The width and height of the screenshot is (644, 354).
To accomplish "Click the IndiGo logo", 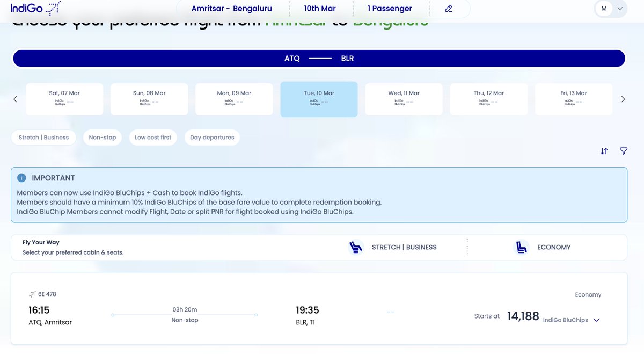I will coord(35,8).
